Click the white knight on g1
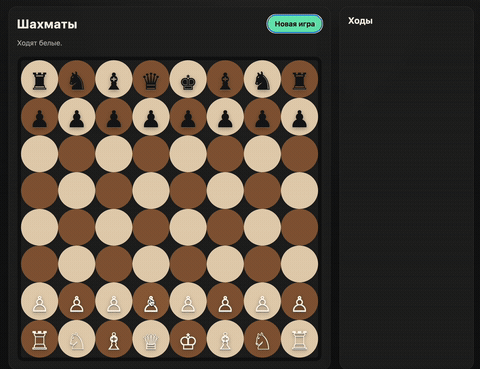 pyautogui.click(x=262, y=339)
